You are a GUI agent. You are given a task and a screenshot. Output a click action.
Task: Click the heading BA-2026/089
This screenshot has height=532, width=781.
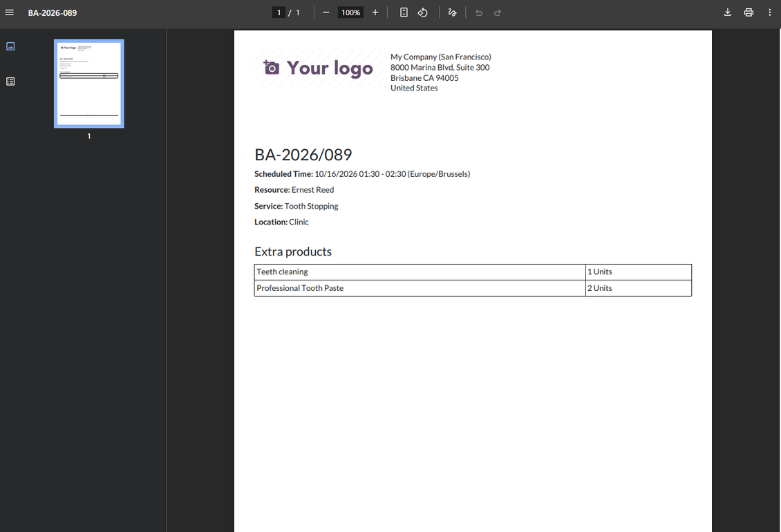pos(303,155)
